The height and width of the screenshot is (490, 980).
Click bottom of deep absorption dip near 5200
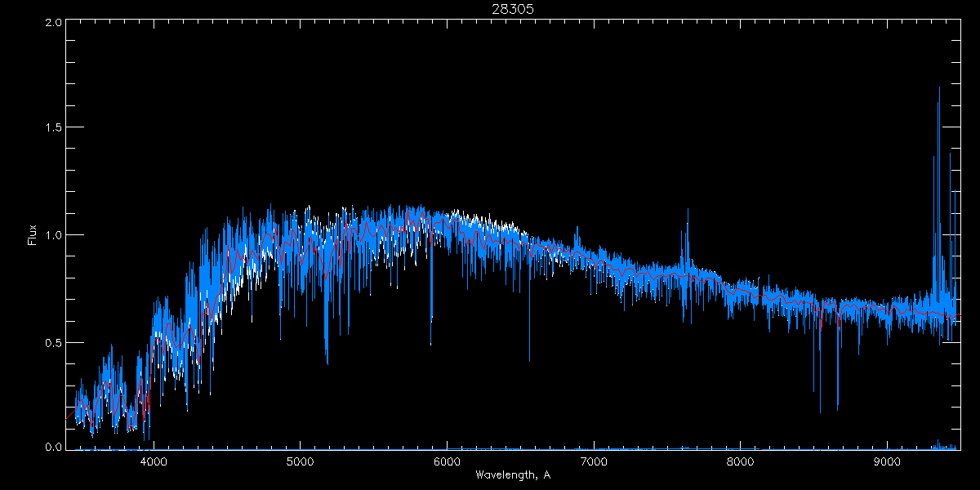click(x=327, y=363)
